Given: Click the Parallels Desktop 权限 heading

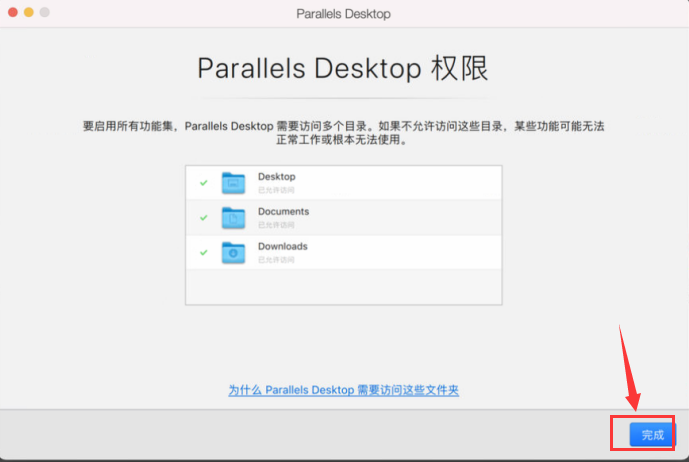Looking at the screenshot, I should [x=343, y=68].
